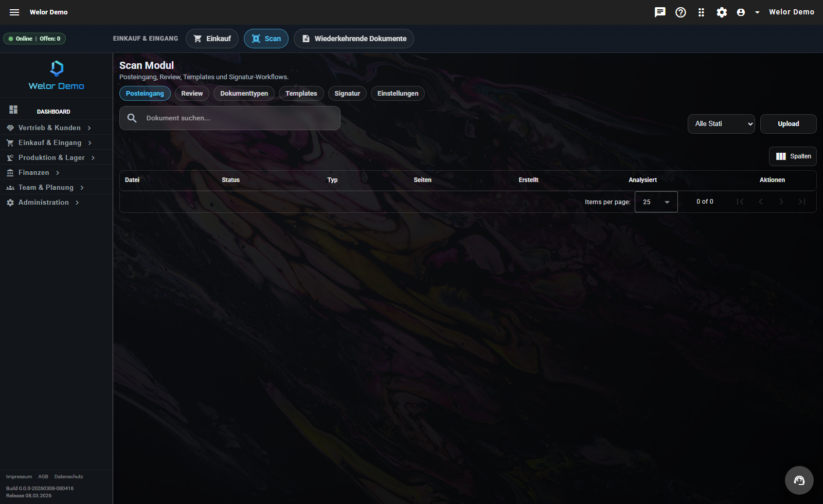Expand the Finanzen sidebar section
Screen dimensions: 823x504
coord(34,172)
